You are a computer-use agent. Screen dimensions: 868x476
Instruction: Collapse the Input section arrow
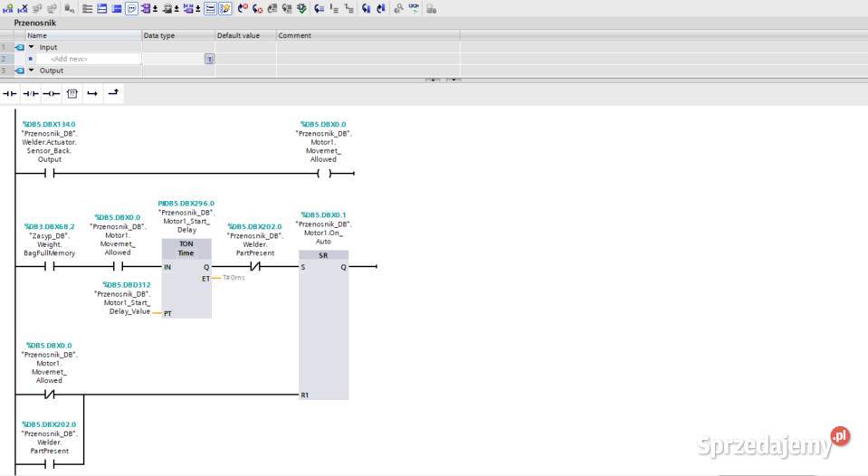coord(31,47)
